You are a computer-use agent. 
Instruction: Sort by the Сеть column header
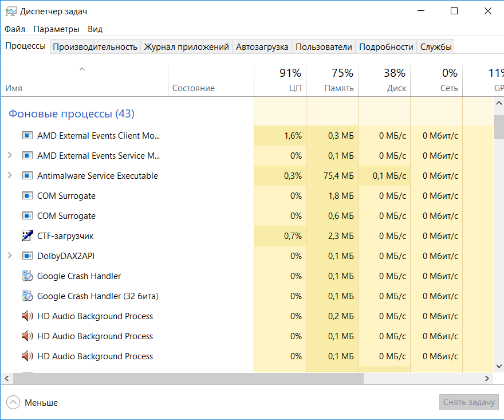pos(436,81)
